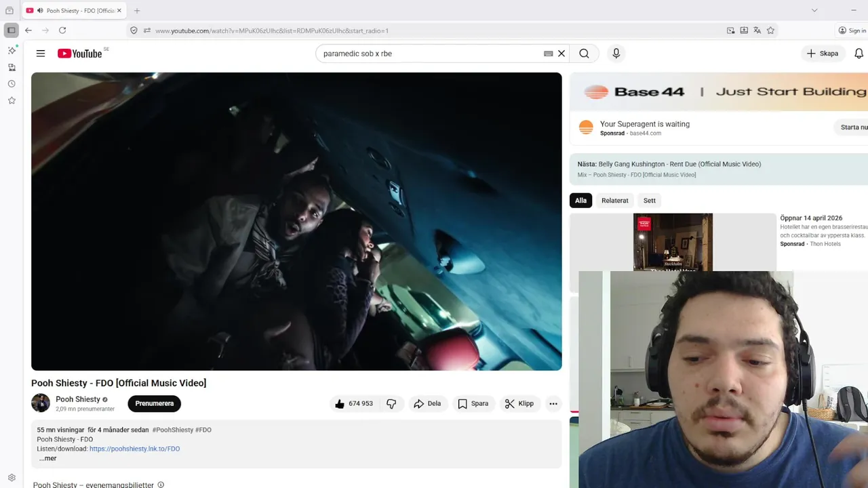This screenshot has width=868, height=488.
Task: Toggle the browser sidebar panel button
Action: pyautogui.click(x=12, y=30)
